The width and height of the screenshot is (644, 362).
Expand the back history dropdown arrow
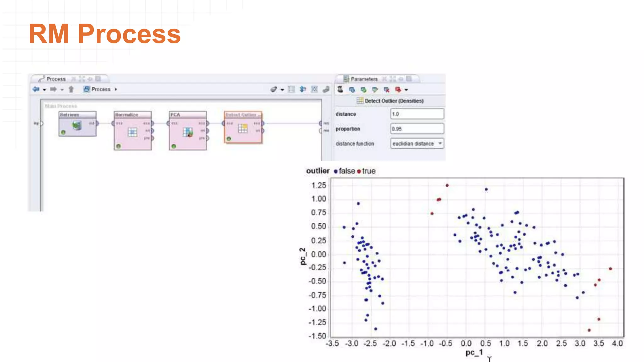44,90
